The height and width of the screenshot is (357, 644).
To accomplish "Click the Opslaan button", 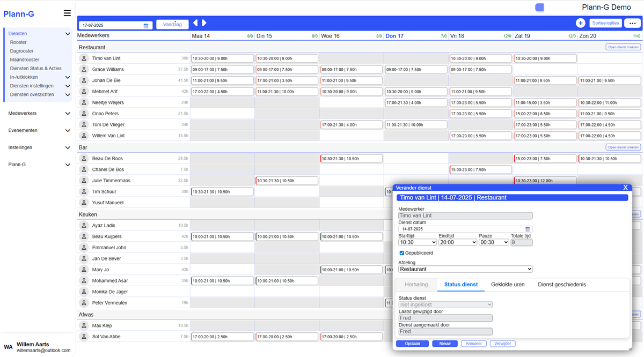I will point(412,344).
